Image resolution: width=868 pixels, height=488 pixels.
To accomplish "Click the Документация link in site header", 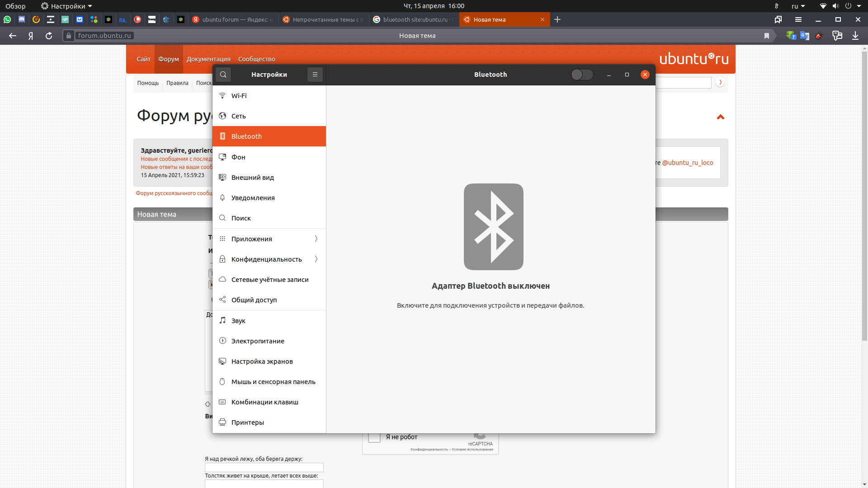I will click(208, 59).
